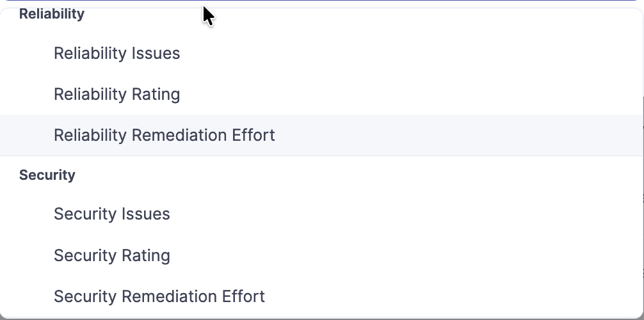This screenshot has width=644, height=320.
Task: Set metric to Security Rating
Action: [112, 255]
